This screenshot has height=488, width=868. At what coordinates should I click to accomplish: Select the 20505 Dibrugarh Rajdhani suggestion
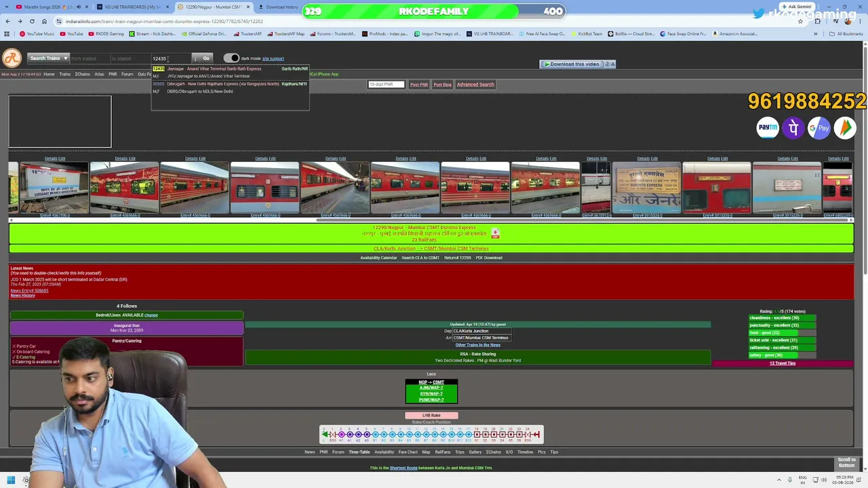point(230,87)
